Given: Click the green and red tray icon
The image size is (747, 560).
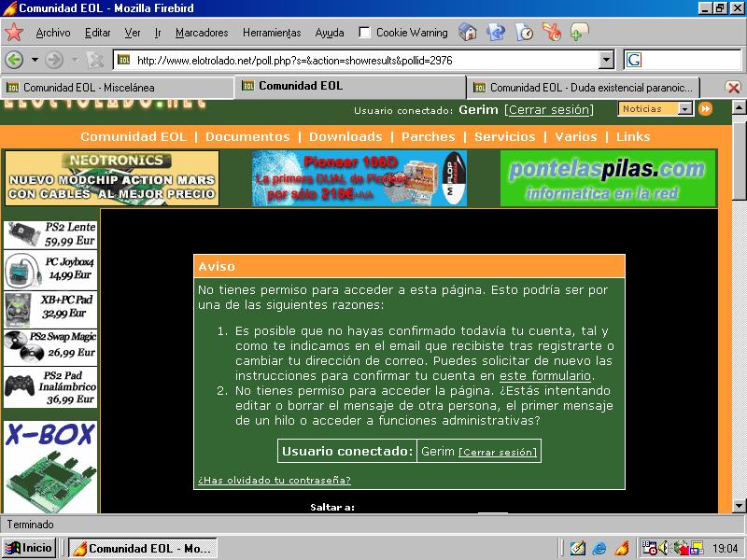Looking at the screenshot, I should (x=681, y=548).
